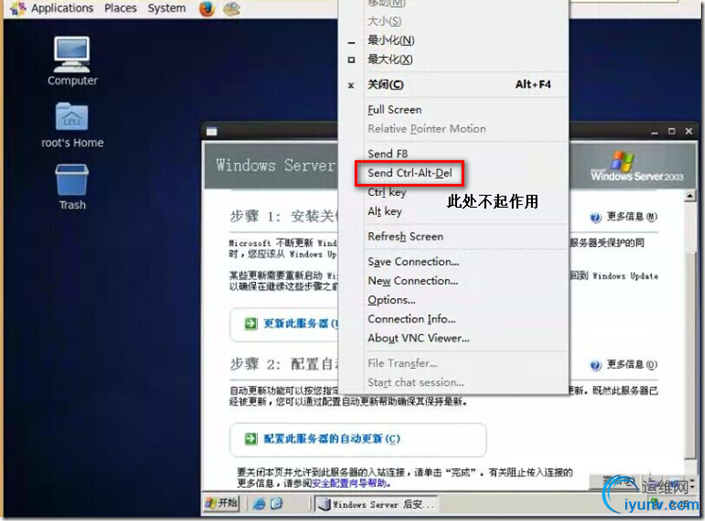The width and height of the screenshot is (705, 521).
Task: Choose Full Screen menu entry
Action: click(x=453, y=110)
